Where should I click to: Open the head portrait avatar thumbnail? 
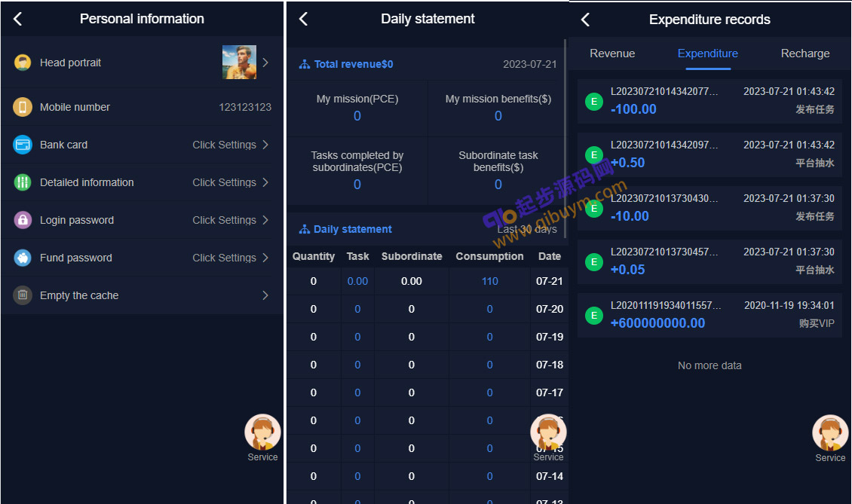click(x=239, y=63)
